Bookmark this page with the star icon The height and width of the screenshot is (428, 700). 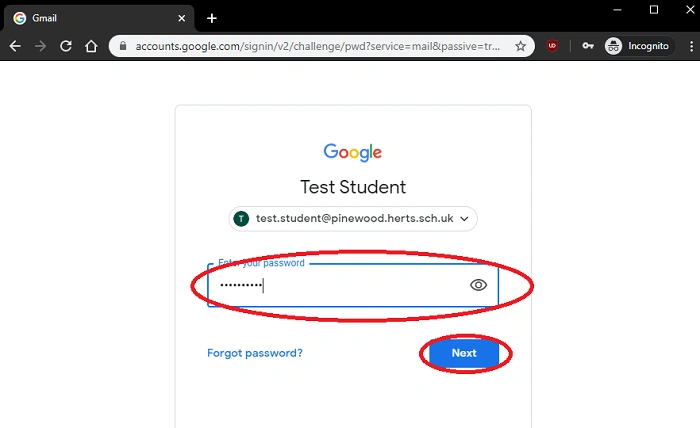click(520, 46)
